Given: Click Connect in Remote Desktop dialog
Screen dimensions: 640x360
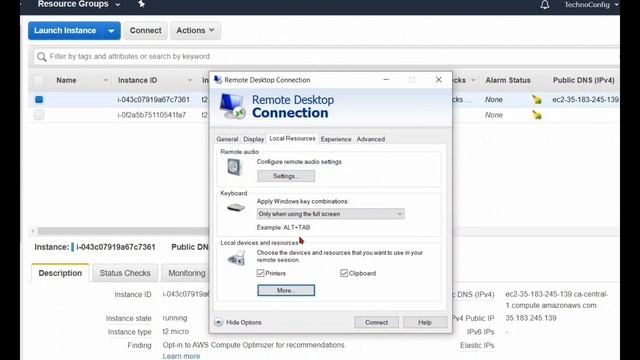Looking at the screenshot, I should pyautogui.click(x=376, y=322).
